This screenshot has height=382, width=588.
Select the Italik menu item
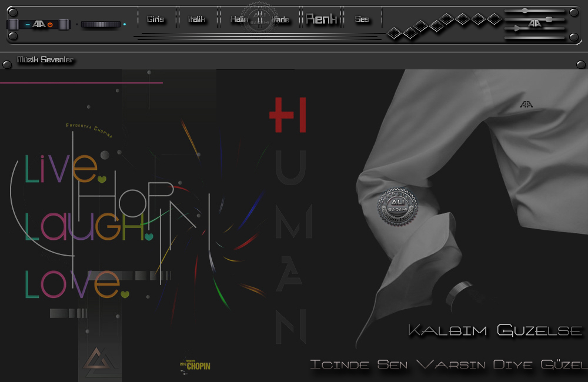point(196,19)
